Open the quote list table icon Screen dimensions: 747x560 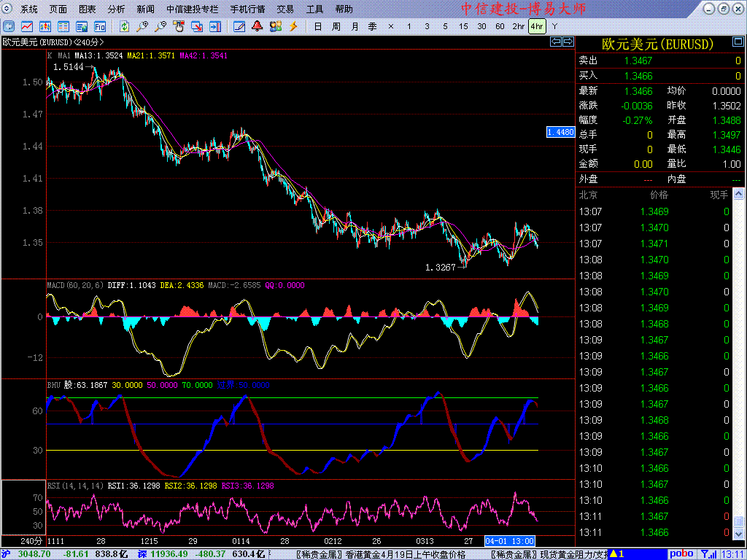tap(63, 27)
